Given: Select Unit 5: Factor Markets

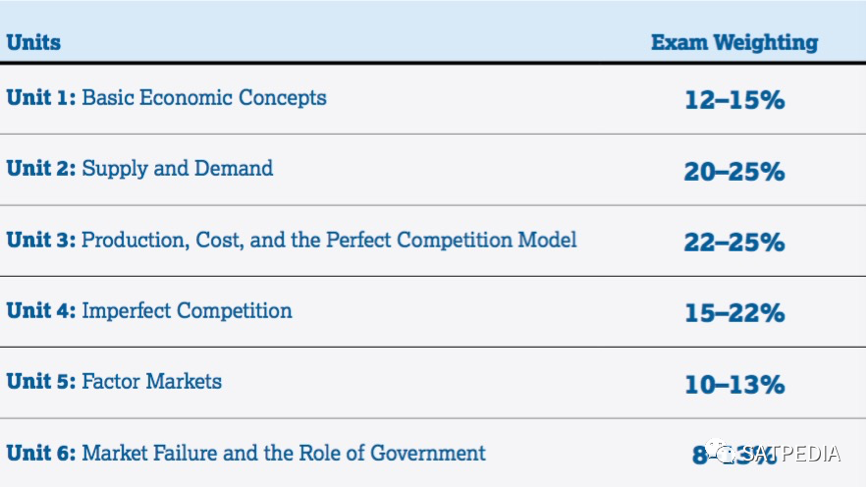Looking at the screenshot, I should tap(114, 382).
